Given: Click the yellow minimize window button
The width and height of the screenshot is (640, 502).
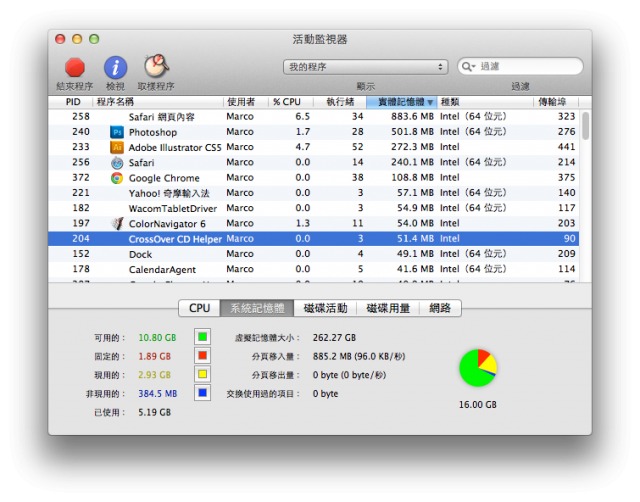Looking at the screenshot, I should (x=77, y=39).
